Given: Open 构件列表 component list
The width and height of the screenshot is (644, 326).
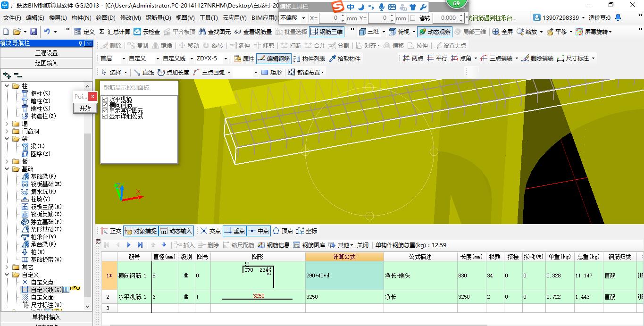Looking at the screenshot, I should click(x=309, y=59).
